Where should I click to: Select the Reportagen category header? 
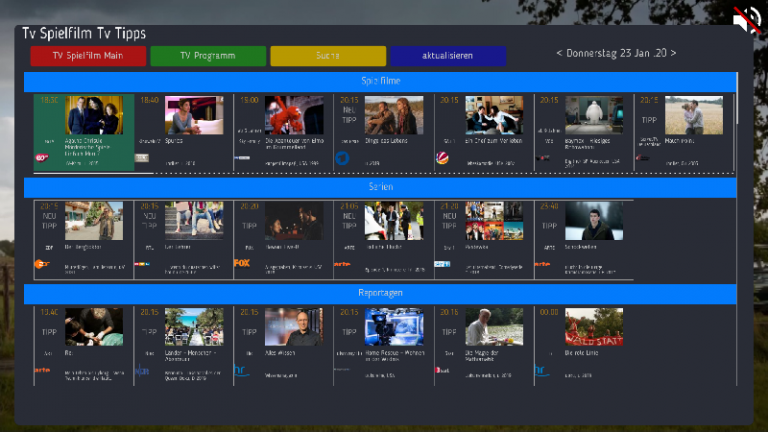(379, 293)
